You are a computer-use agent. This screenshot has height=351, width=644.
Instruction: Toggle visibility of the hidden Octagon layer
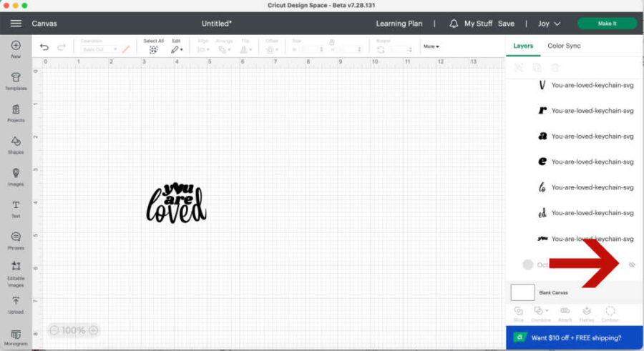[x=632, y=265]
